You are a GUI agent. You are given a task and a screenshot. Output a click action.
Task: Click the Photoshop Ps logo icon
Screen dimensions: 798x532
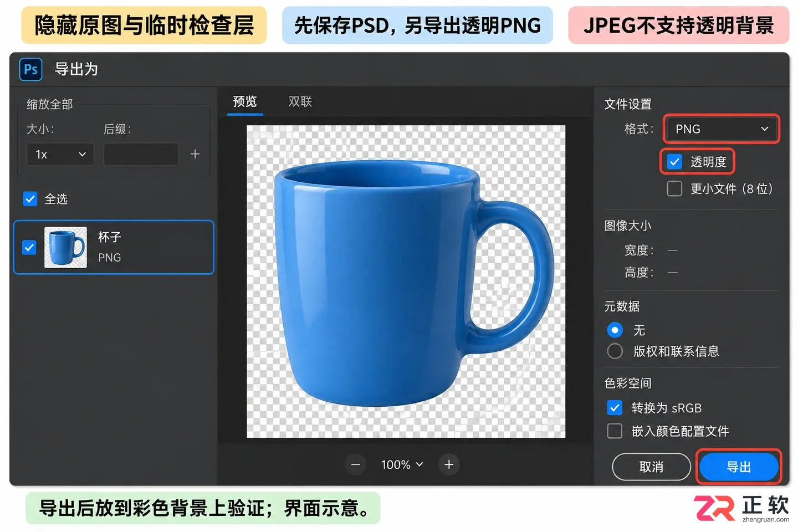click(x=30, y=69)
